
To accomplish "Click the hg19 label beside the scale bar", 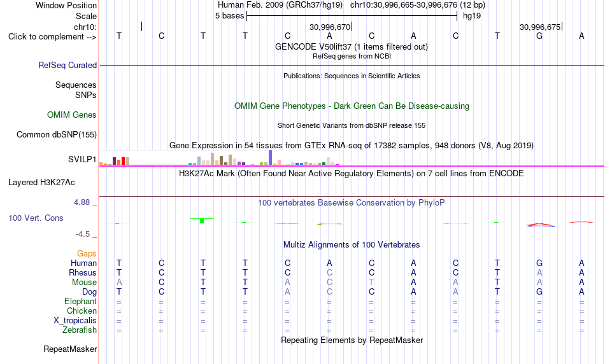I will (x=471, y=16).
